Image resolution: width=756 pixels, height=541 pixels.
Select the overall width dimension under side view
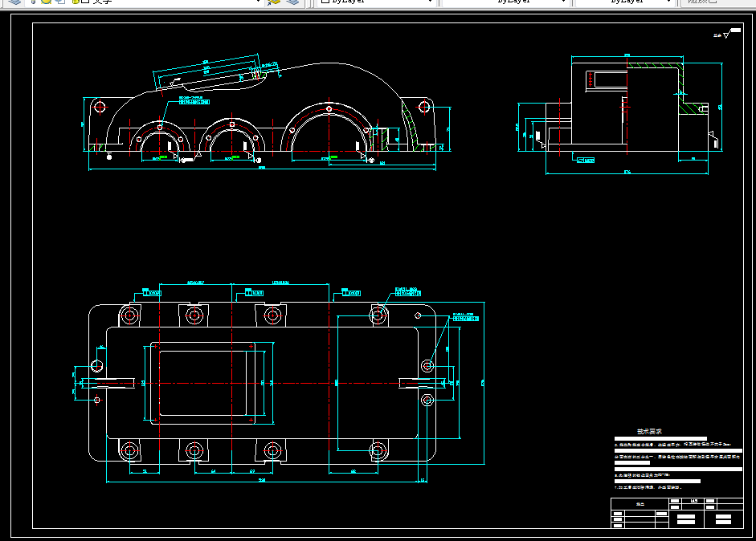click(x=627, y=173)
